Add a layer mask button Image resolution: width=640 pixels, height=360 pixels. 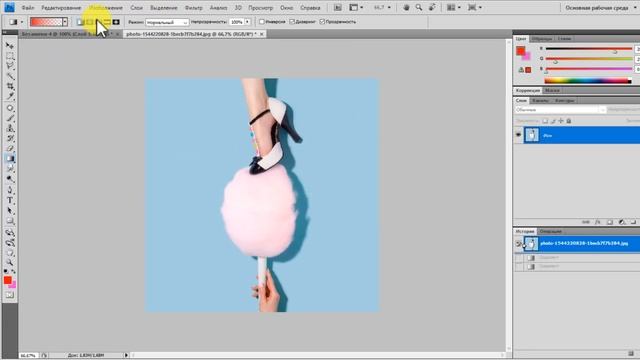click(610, 222)
